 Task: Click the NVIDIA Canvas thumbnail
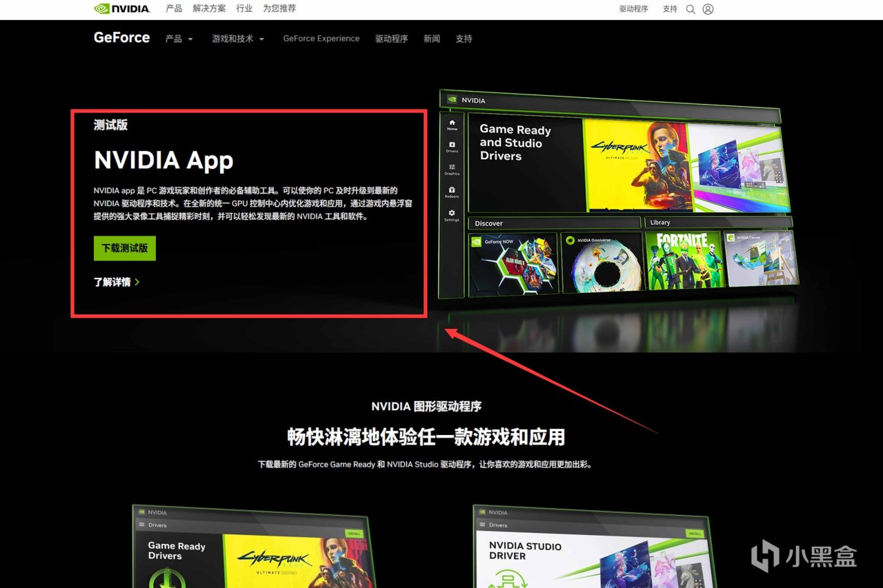(x=761, y=258)
